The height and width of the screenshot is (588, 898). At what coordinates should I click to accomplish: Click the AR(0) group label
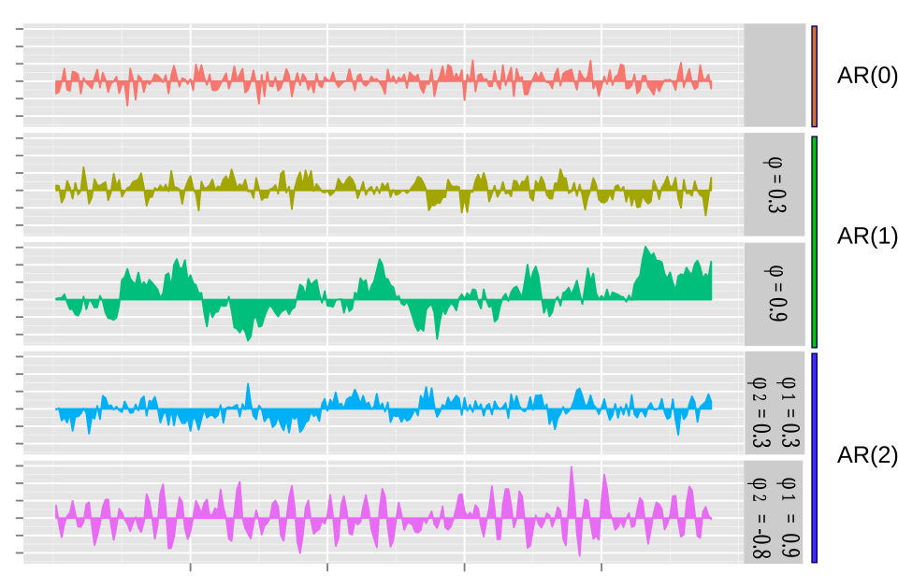click(867, 76)
